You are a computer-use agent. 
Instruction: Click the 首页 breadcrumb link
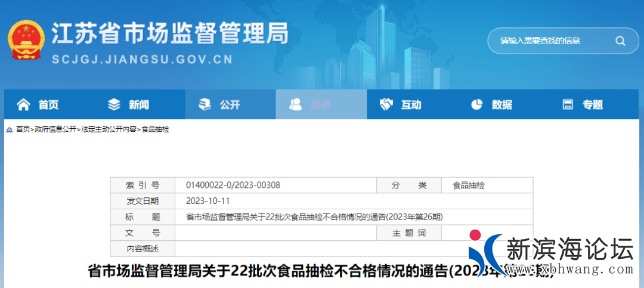coord(23,129)
